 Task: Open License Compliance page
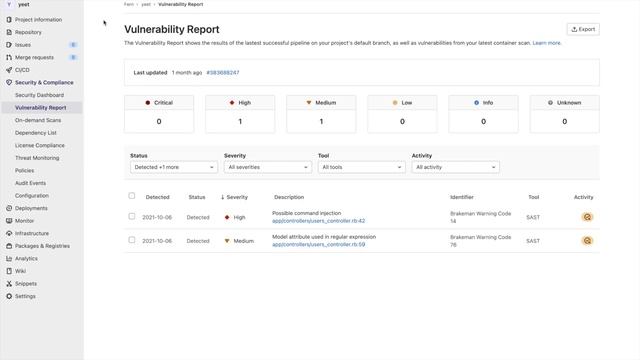40,145
